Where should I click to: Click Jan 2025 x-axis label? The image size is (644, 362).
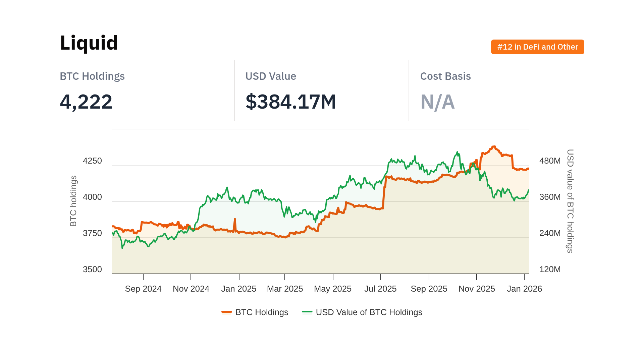coord(238,289)
